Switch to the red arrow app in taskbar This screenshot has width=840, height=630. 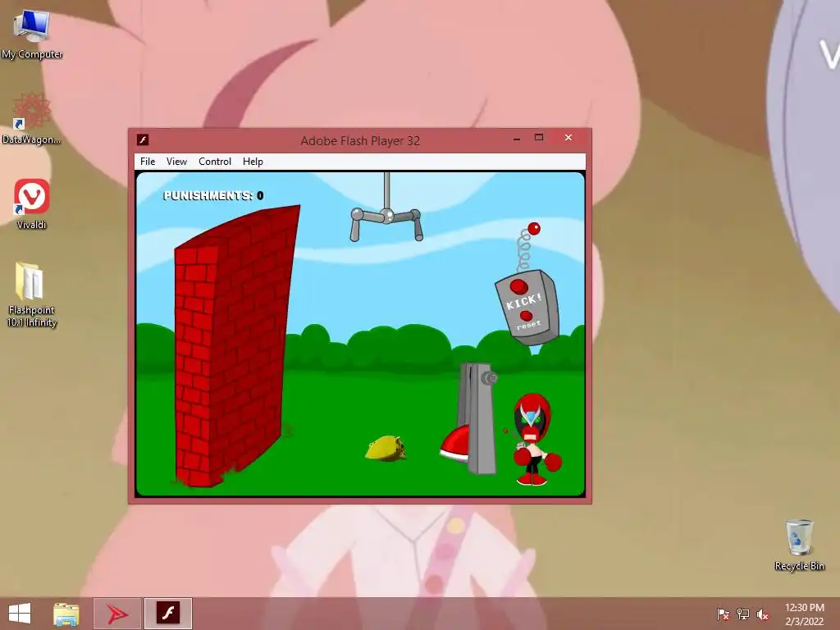tap(117, 614)
